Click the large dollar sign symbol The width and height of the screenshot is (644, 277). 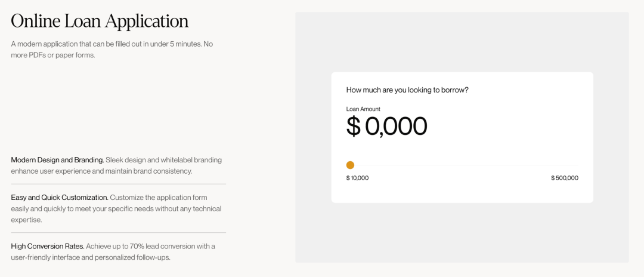353,126
